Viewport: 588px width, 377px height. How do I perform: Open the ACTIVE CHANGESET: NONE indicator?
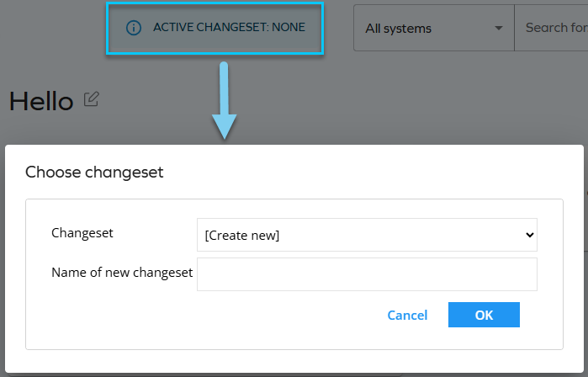pyautogui.click(x=215, y=28)
